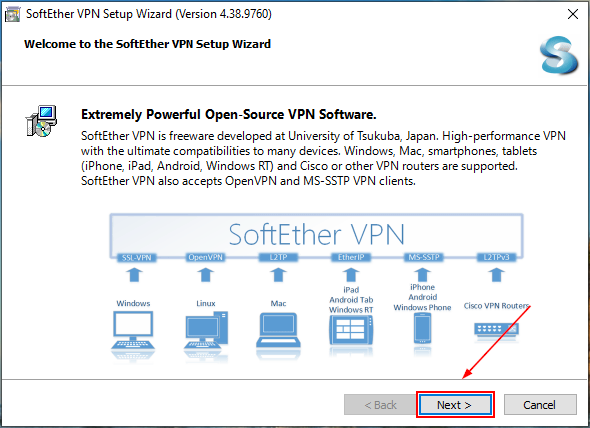This screenshot has width=590, height=428.
Task: Click the up arrow under MS-SSTP
Action: (x=423, y=275)
